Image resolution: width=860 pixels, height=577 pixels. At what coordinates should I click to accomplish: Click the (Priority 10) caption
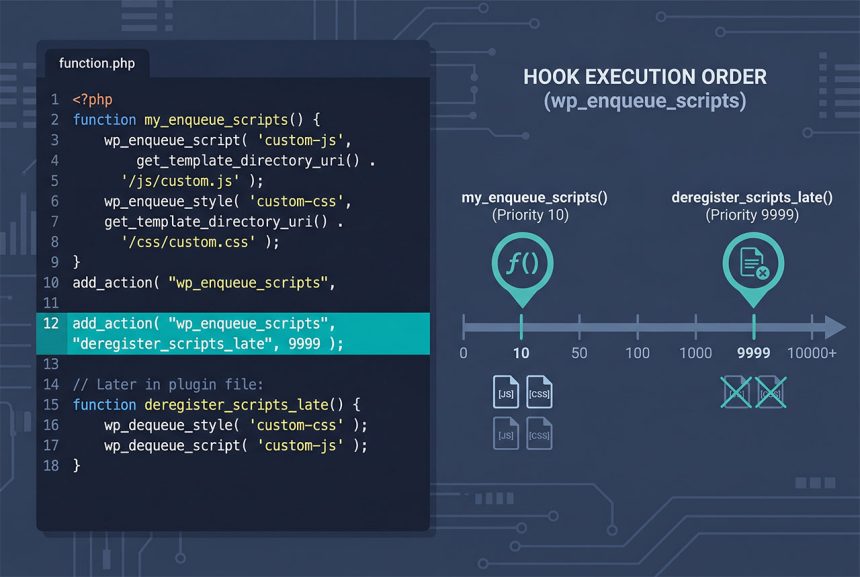pos(530,214)
